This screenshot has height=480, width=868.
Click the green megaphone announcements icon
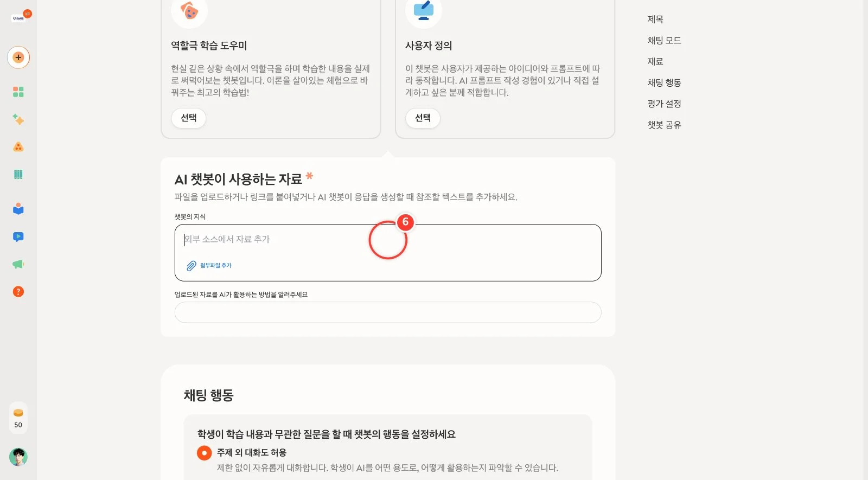(x=18, y=264)
